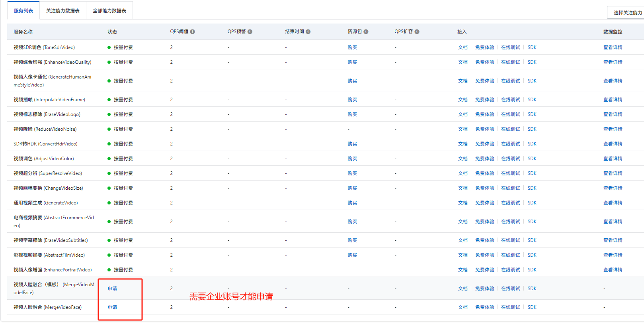
Task: Open 在线调试 for MergeVideoModelFace row
Action: tap(511, 289)
